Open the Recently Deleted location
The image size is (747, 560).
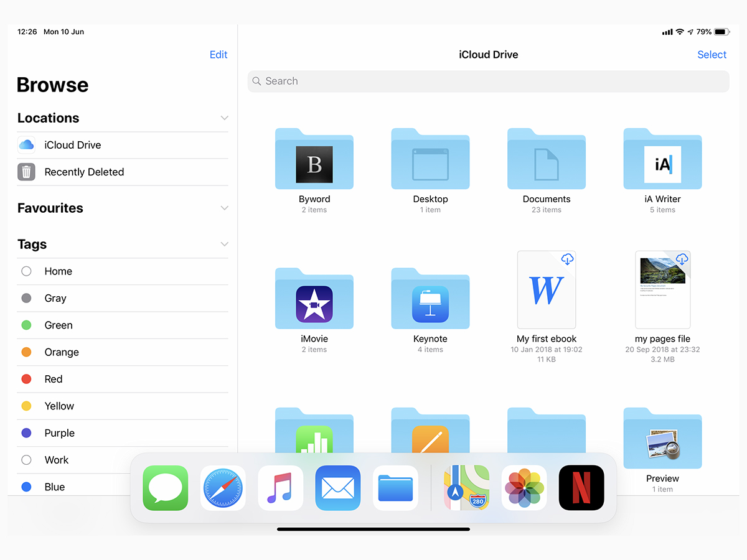83,172
